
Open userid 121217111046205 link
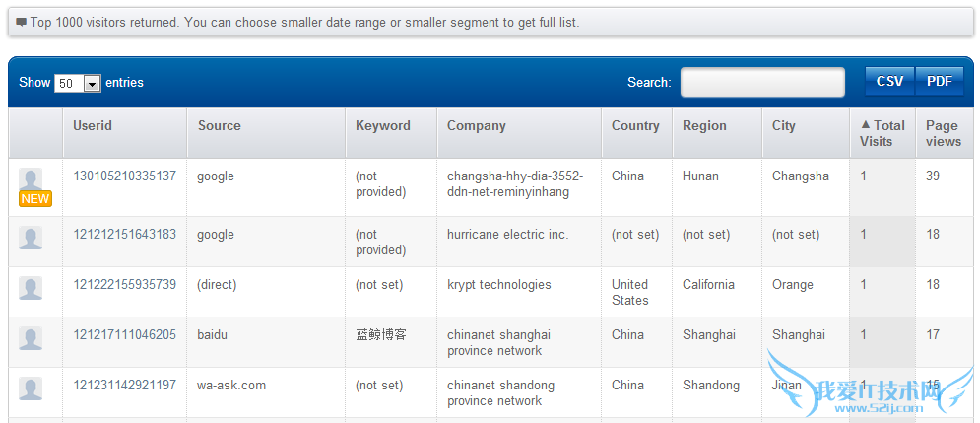point(124,335)
